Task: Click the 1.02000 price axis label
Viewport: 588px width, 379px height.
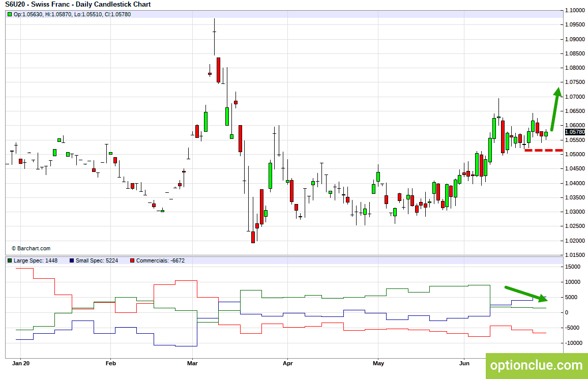Action: click(575, 241)
